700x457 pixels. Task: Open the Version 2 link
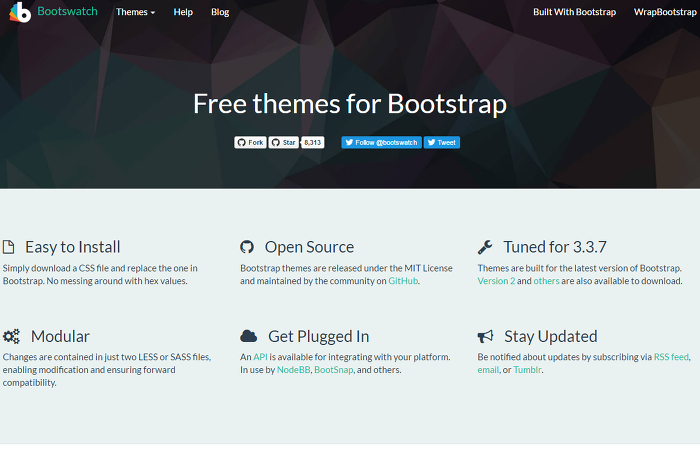[496, 281]
